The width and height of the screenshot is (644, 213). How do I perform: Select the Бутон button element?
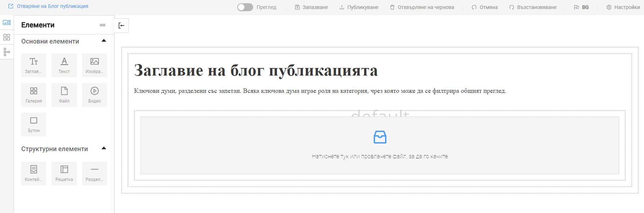(34, 124)
